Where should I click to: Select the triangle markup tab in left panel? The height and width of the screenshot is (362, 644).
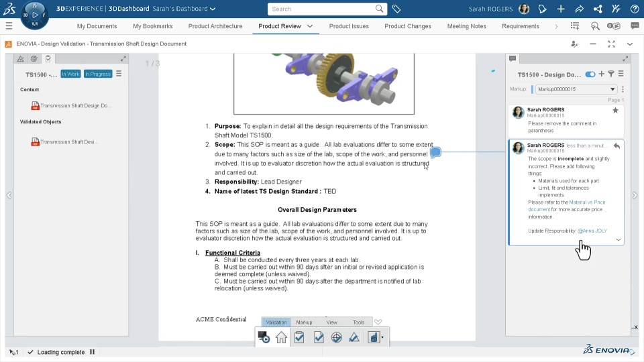point(21,59)
